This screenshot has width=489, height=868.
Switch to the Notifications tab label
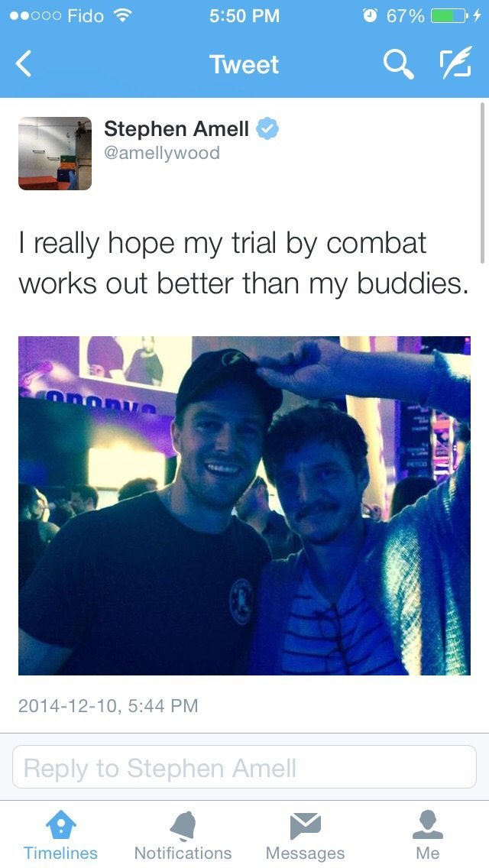(183, 853)
